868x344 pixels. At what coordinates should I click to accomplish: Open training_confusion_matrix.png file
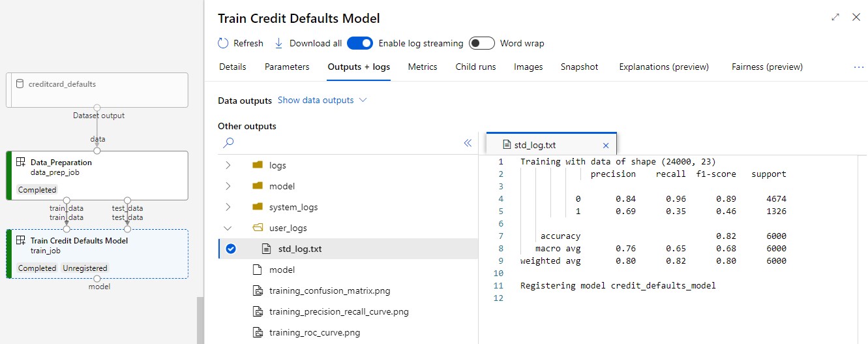tap(329, 290)
